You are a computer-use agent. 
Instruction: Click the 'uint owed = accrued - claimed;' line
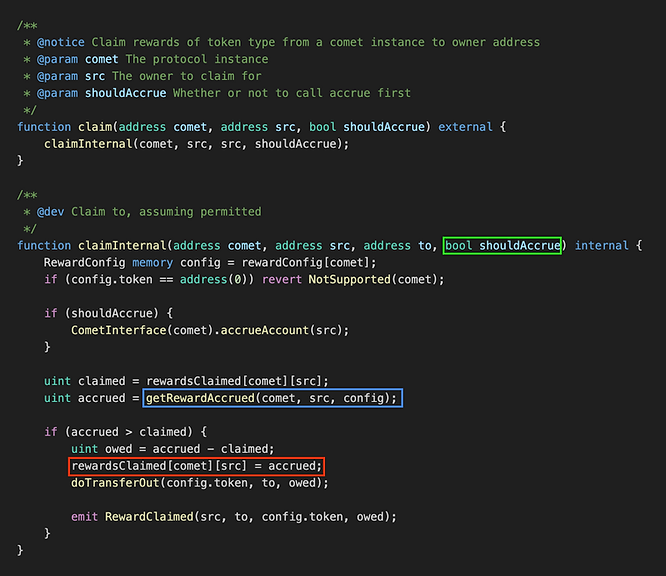[172, 449]
